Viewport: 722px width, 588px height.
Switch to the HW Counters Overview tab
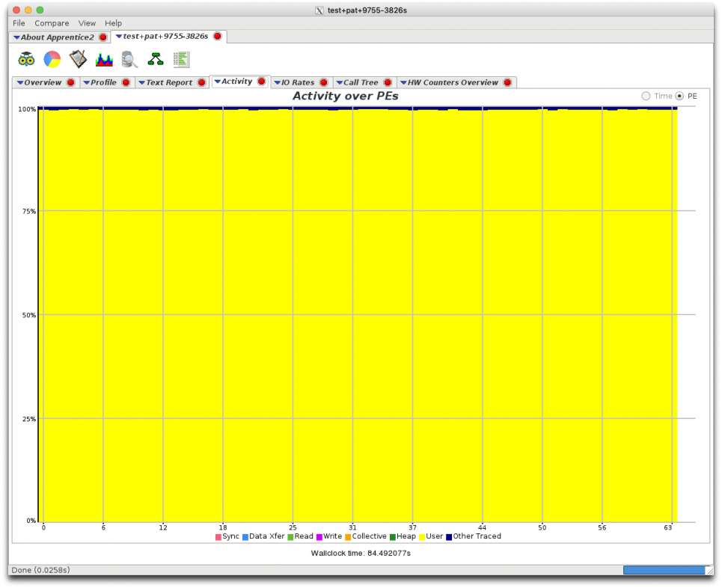452,82
